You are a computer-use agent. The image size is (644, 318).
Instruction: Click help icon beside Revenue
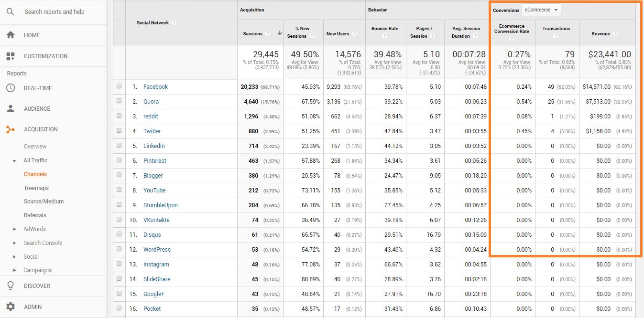pyautogui.click(x=615, y=33)
